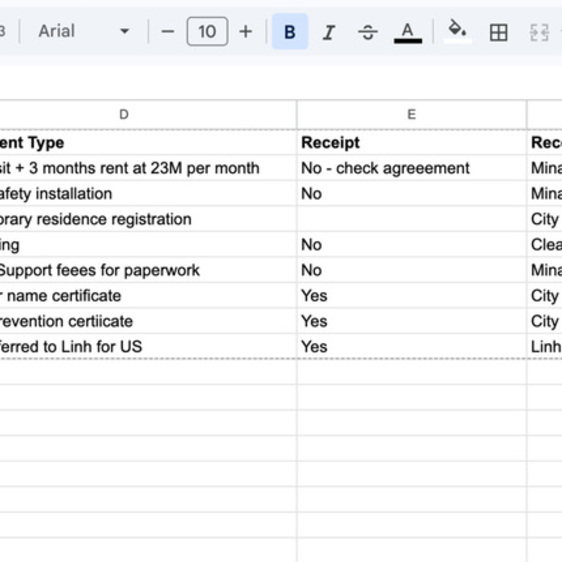
Task: Open the borders menu
Action: pyautogui.click(x=499, y=32)
